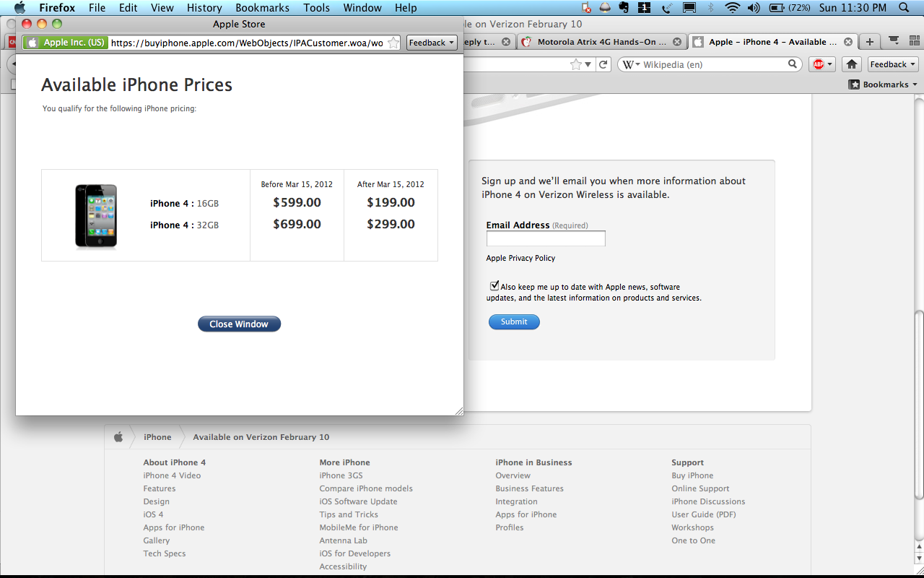Close the Apple iPhone 4 tab

click(x=848, y=42)
